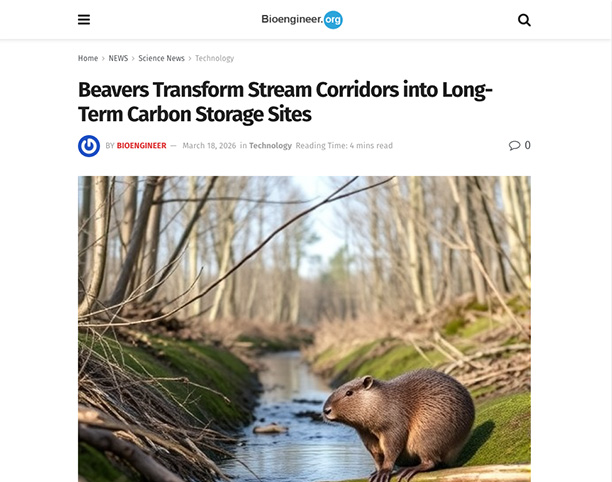Click the blue author avatar icon
This screenshot has width=612, height=482.
89,146
